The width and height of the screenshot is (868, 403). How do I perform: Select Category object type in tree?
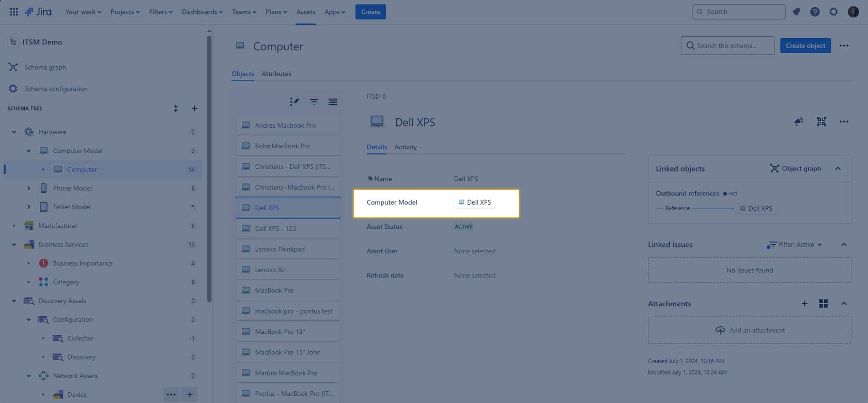point(66,282)
